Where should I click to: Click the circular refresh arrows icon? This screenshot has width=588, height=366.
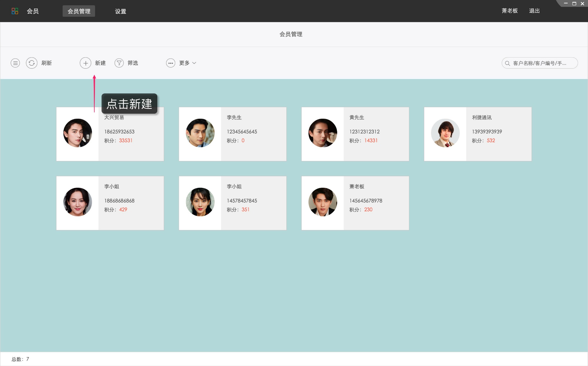pos(31,63)
